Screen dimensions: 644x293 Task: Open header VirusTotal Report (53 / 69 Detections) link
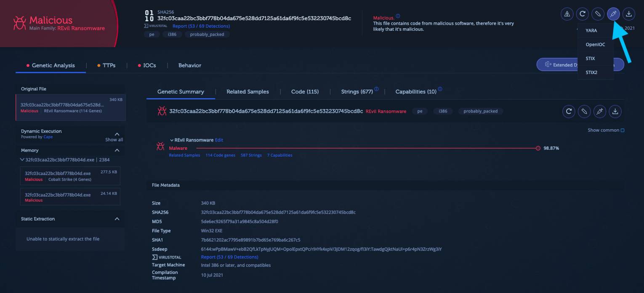pos(201,26)
